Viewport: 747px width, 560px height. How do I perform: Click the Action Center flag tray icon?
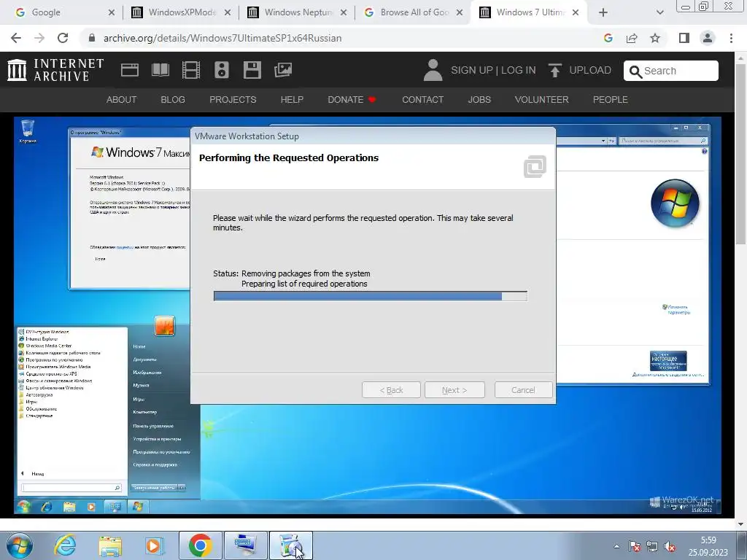[x=635, y=546]
